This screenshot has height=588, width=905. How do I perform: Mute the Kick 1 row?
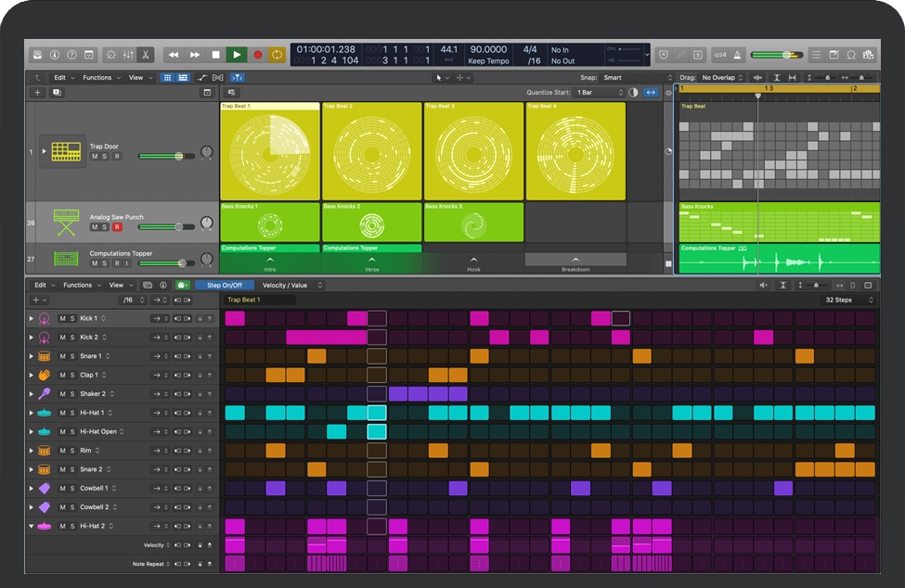tap(62, 319)
